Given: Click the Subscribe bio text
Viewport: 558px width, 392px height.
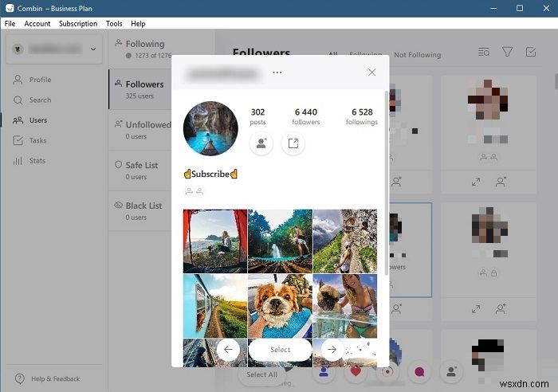Looking at the screenshot, I should coord(210,174).
